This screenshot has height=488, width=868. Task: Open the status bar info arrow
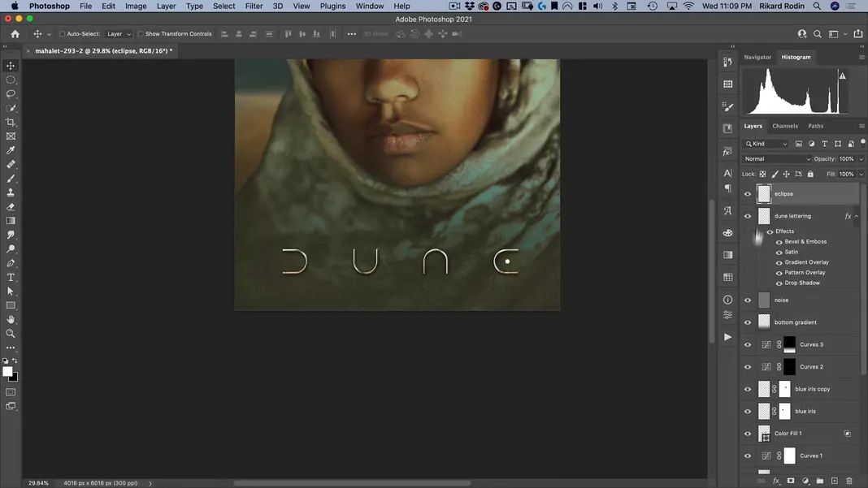click(150, 483)
